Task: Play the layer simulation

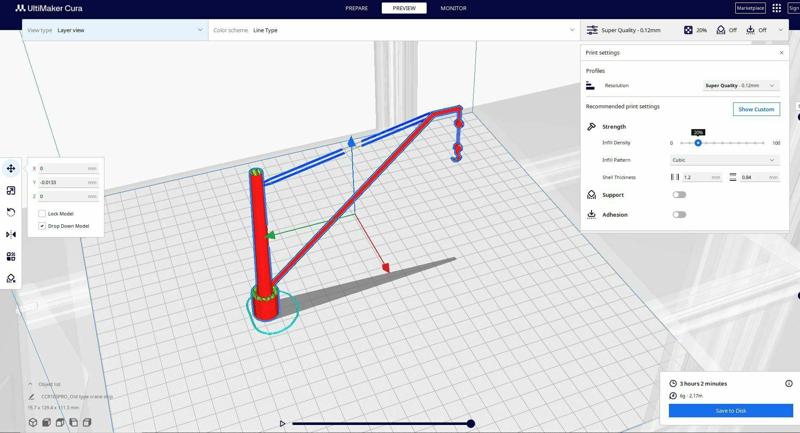Action: point(282,423)
